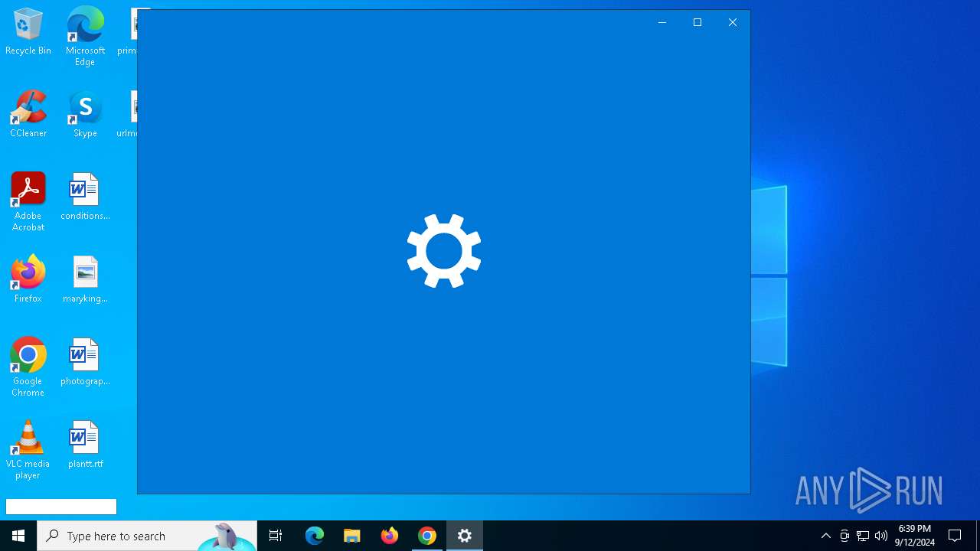Screen dimensions: 980x551
Task: Click the taskbar search box
Action: (147, 536)
